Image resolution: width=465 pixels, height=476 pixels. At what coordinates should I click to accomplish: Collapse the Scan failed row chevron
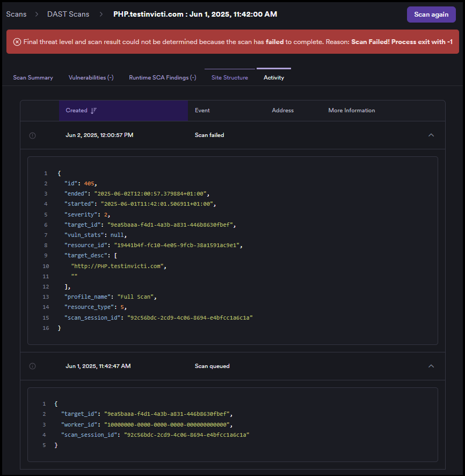click(431, 135)
